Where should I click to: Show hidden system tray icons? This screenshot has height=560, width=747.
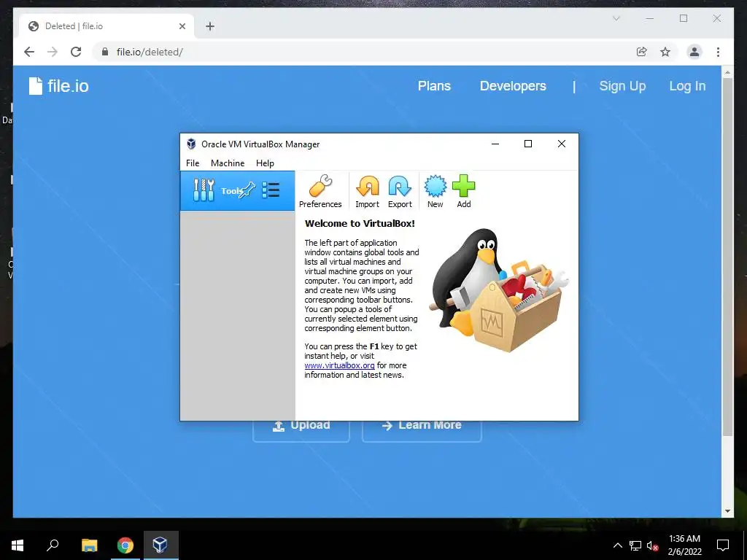[617, 545]
